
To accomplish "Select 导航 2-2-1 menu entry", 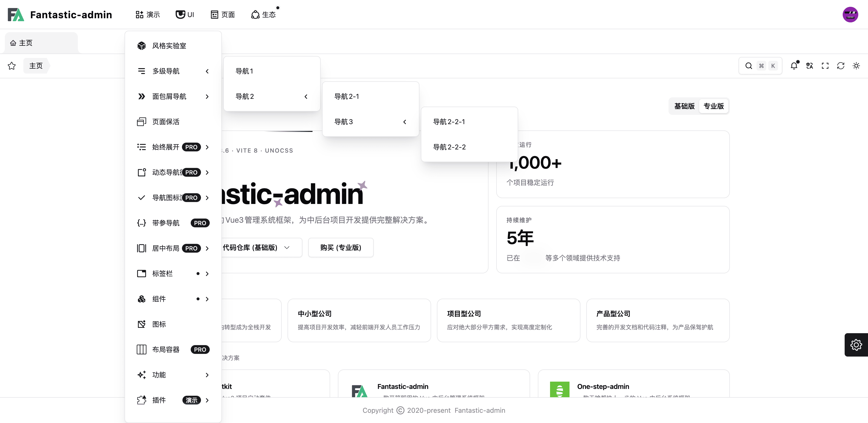I will [x=449, y=122].
